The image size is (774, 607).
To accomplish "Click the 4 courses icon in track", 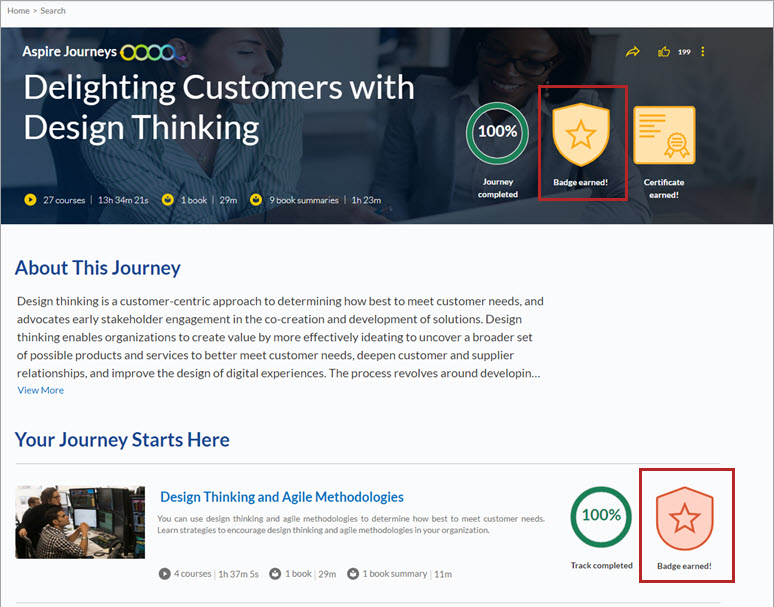I will click(x=164, y=574).
